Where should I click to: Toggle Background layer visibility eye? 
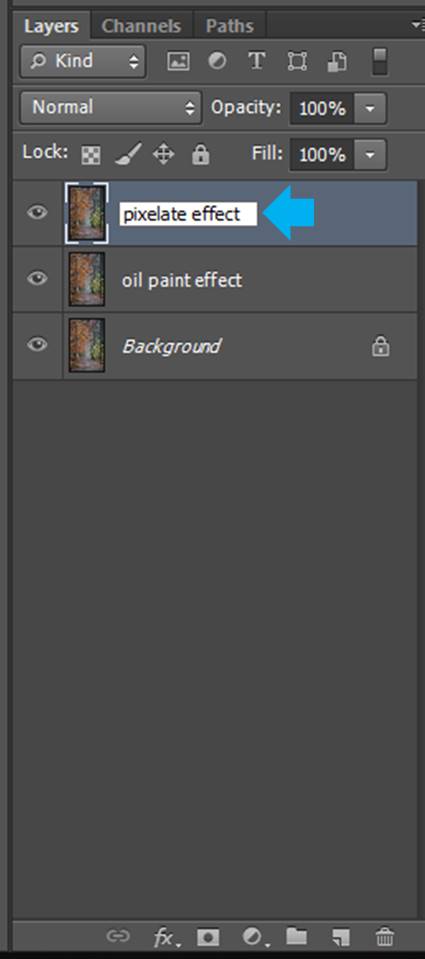(x=37, y=345)
